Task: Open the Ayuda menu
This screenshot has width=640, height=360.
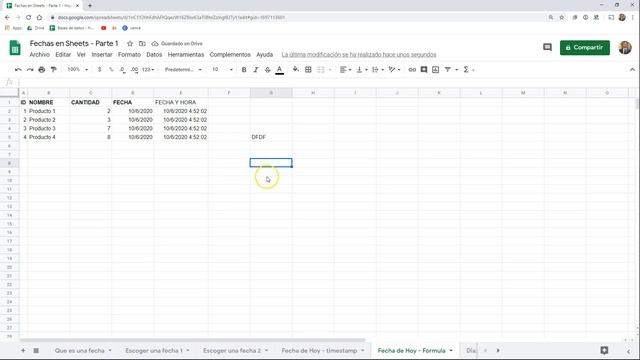Action: [x=264, y=55]
